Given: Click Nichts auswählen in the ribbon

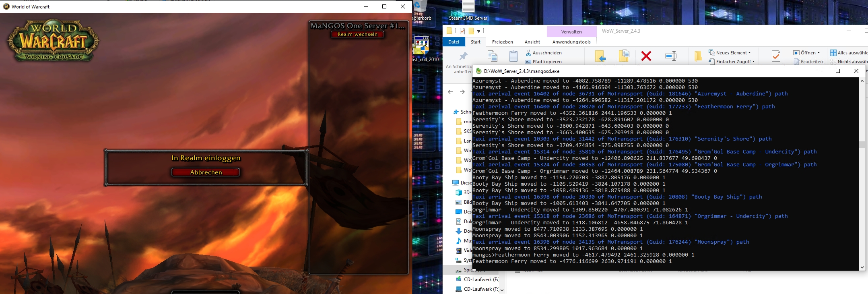Looking at the screenshot, I should (849, 62).
